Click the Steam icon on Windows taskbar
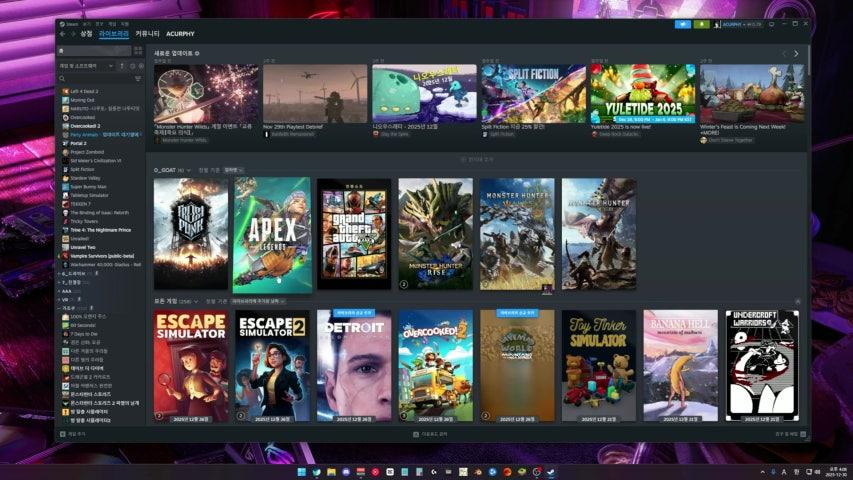The width and height of the screenshot is (853, 480). (x=551, y=472)
